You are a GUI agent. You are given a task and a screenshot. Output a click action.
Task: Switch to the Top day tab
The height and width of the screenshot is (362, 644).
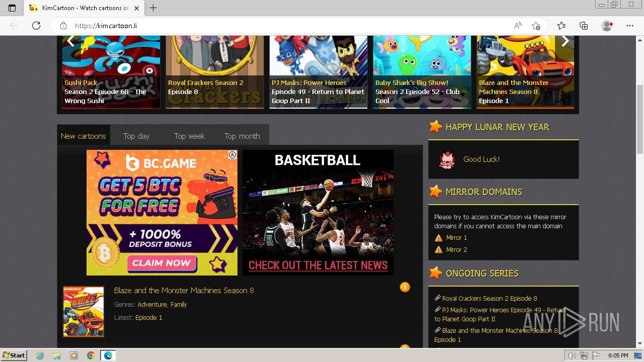point(136,136)
